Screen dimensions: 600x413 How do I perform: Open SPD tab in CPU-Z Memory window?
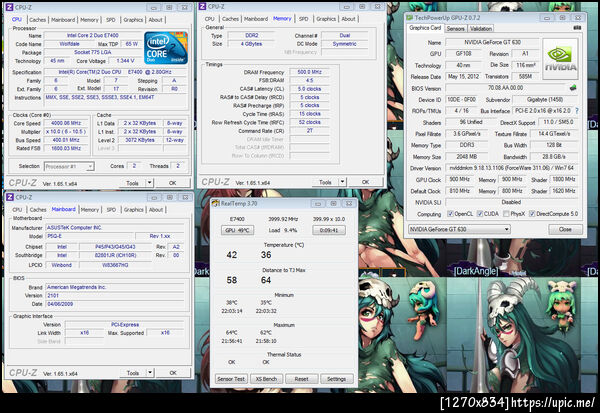click(303, 19)
